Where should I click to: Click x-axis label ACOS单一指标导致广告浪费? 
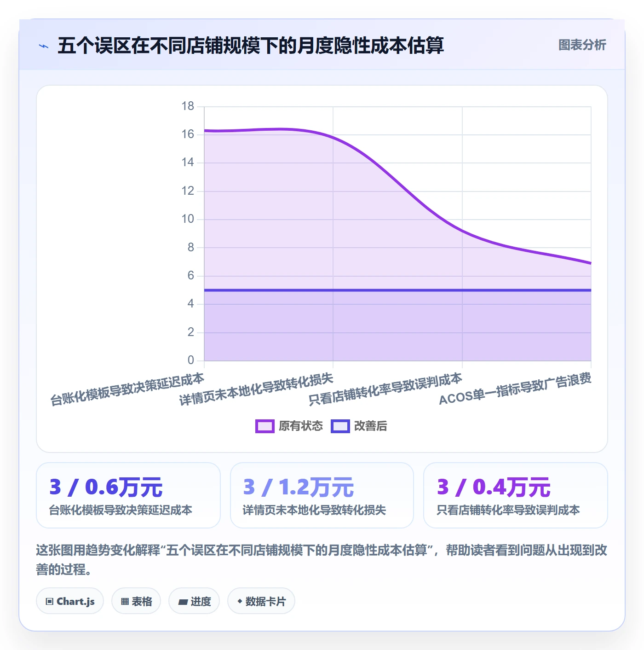pyautogui.click(x=515, y=389)
